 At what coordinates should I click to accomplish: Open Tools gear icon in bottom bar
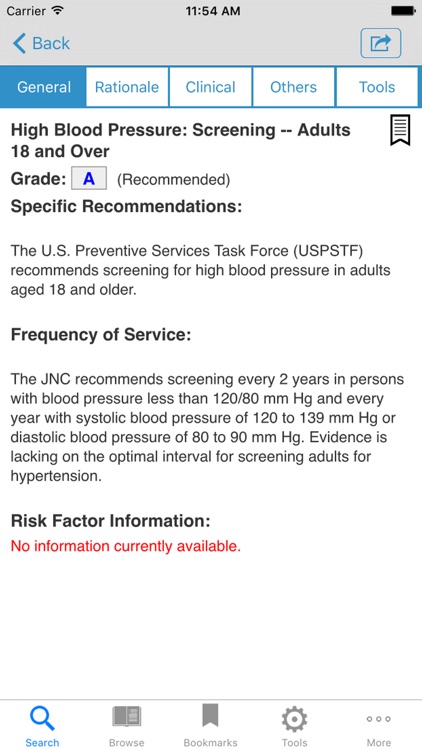click(294, 719)
